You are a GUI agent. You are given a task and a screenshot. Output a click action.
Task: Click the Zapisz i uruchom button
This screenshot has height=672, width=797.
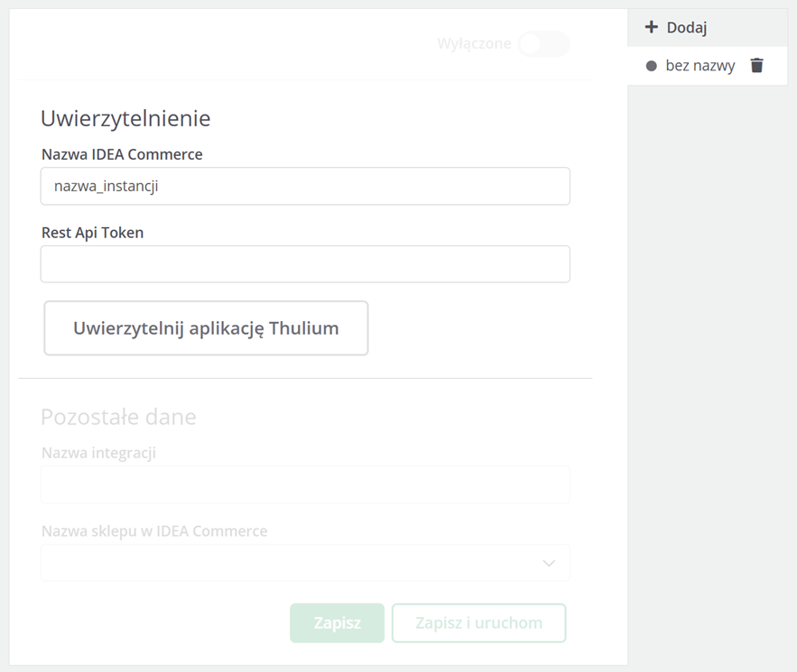[x=478, y=622]
